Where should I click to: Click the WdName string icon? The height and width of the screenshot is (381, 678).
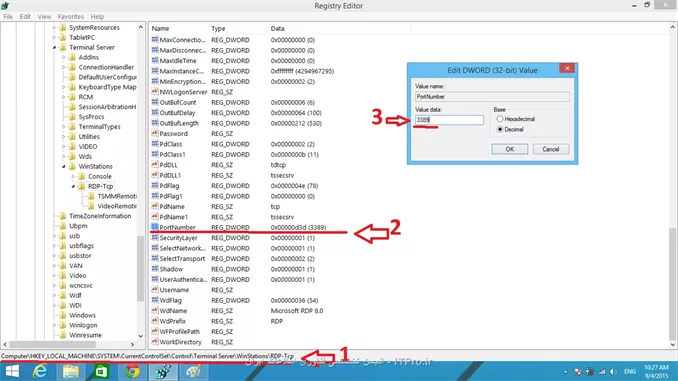pyautogui.click(x=155, y=310)
